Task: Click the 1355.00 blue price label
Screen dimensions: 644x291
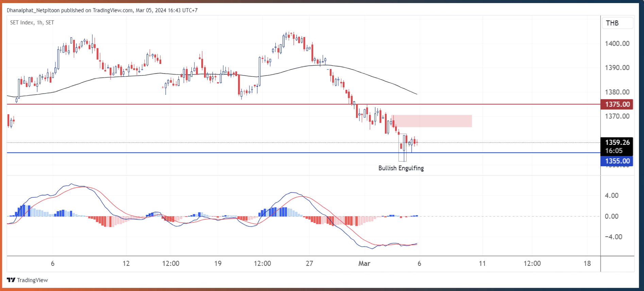Action: click(617, 161)
